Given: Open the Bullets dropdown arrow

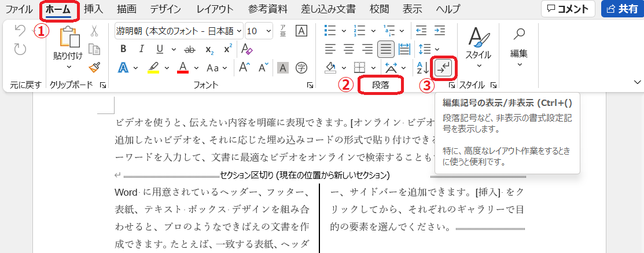Looking at the screenshot, I should (343, 31).
